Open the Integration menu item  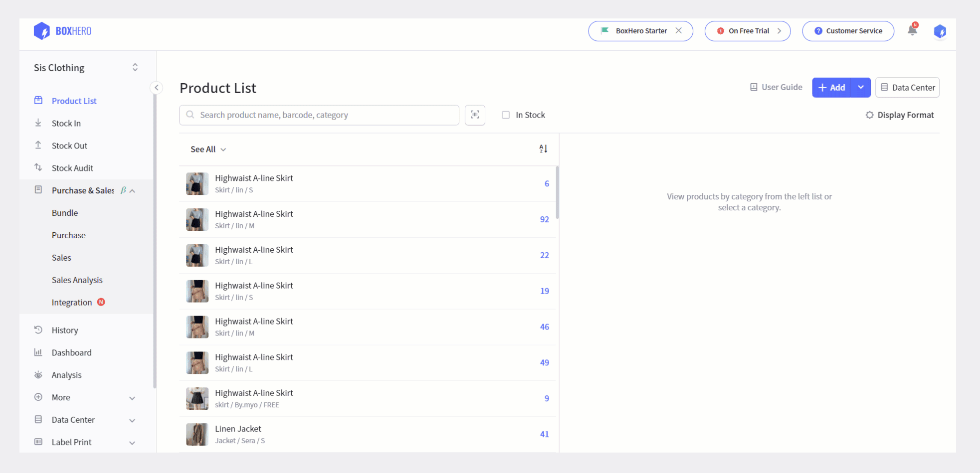click(x=72, y=302)
